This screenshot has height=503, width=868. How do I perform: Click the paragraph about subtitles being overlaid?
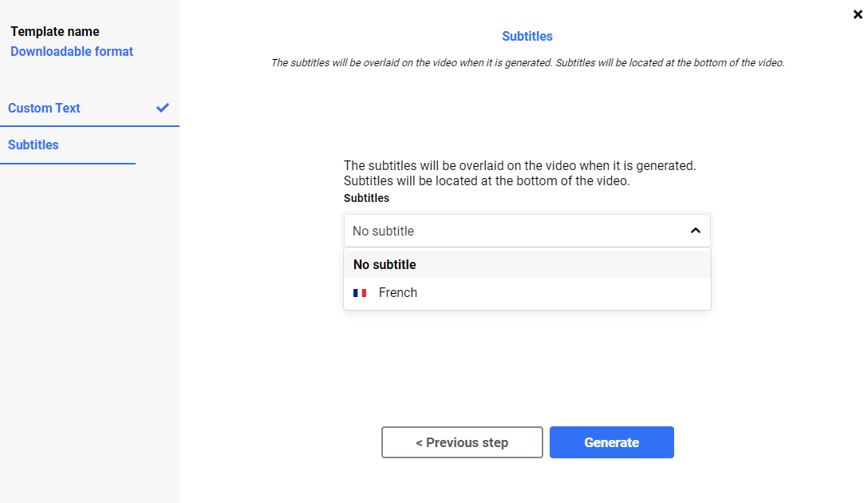coord(520,172)
